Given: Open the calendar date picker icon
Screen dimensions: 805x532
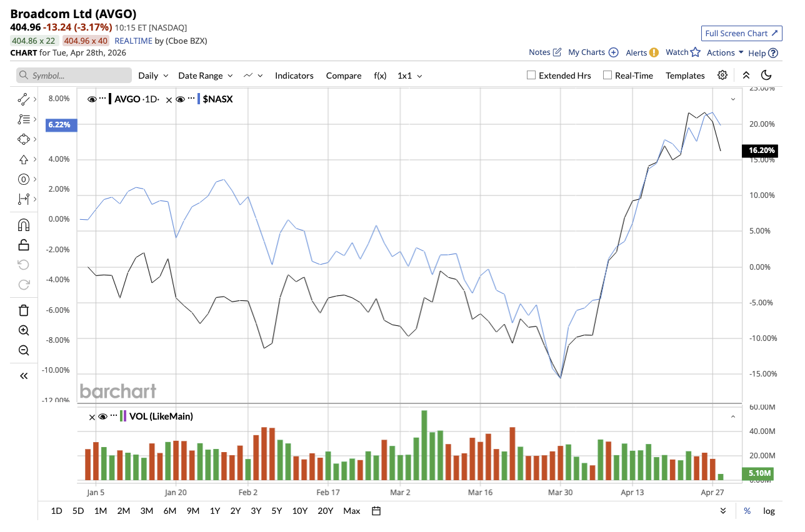Looking at the screenshot, I should 376,511.
